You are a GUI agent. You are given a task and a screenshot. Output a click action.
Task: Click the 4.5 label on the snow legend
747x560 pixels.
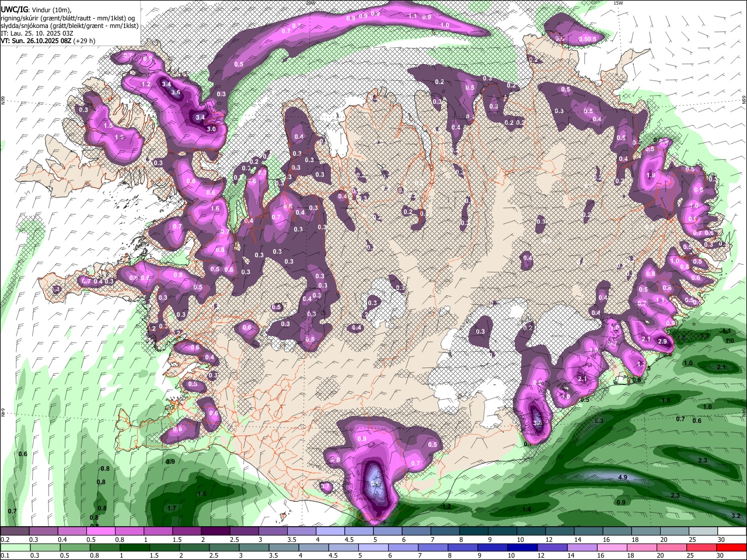point(350,540)
